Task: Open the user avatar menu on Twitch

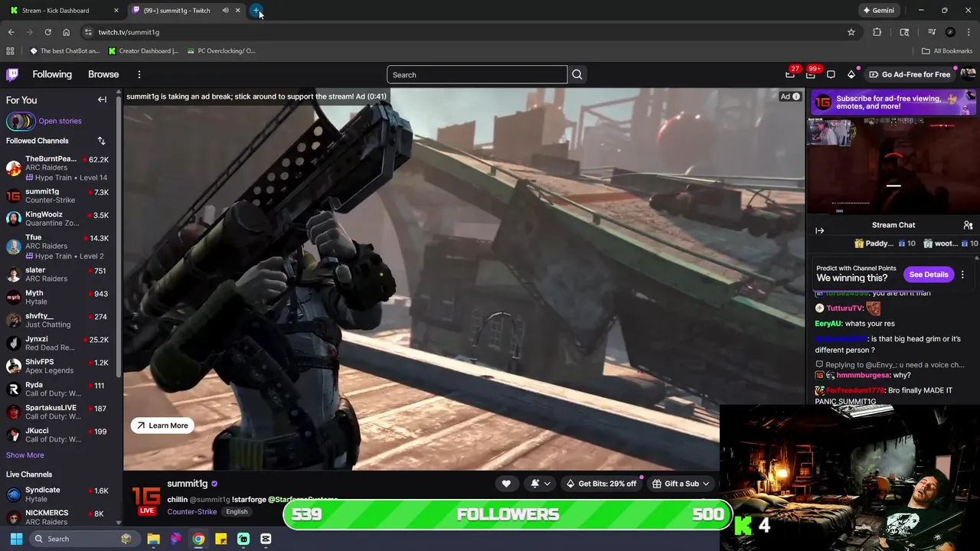Action: (968, 74)
